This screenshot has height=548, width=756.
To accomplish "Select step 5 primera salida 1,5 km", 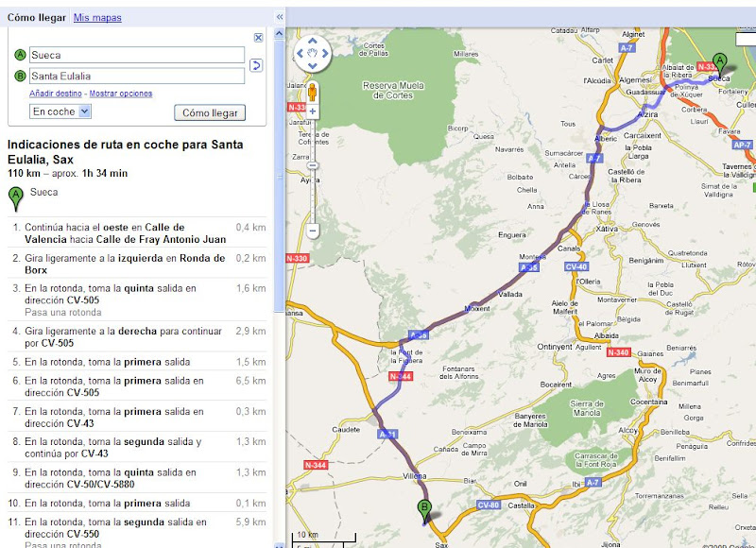I will 137,362.
